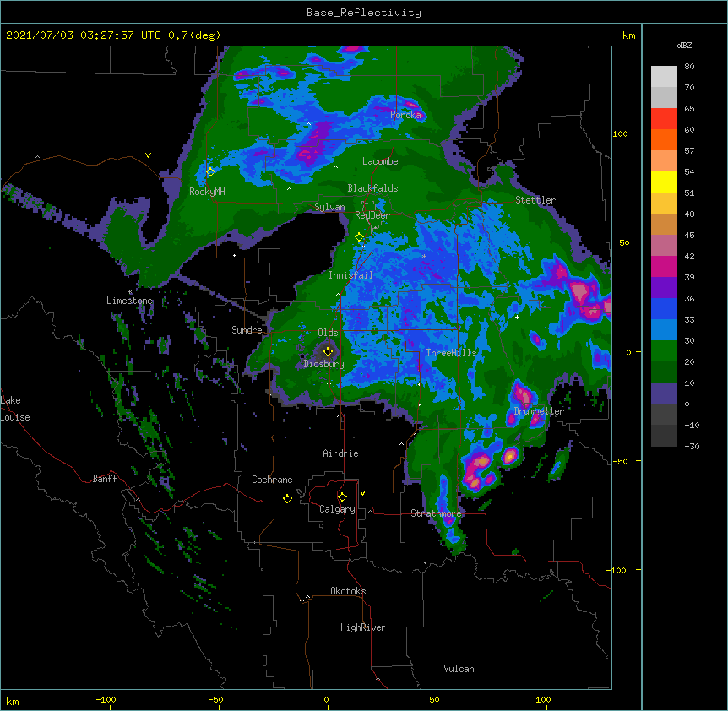Click the Stettler city label

click(x=535, y=200)
